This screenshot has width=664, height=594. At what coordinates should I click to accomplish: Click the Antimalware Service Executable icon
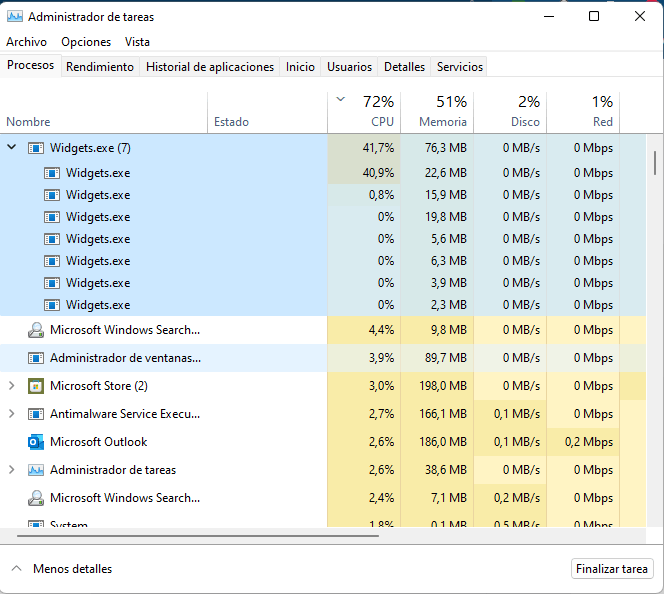[x=36, y=414]
